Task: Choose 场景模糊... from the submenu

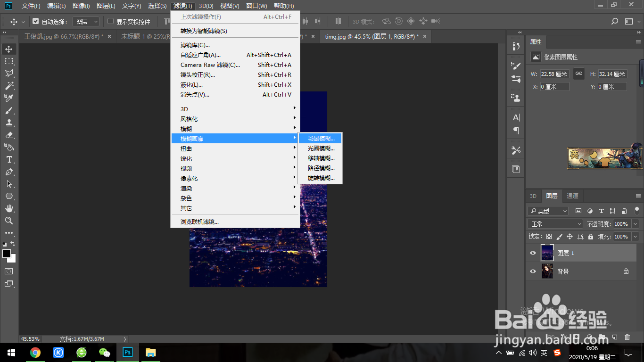Action: tap(321, 139)
